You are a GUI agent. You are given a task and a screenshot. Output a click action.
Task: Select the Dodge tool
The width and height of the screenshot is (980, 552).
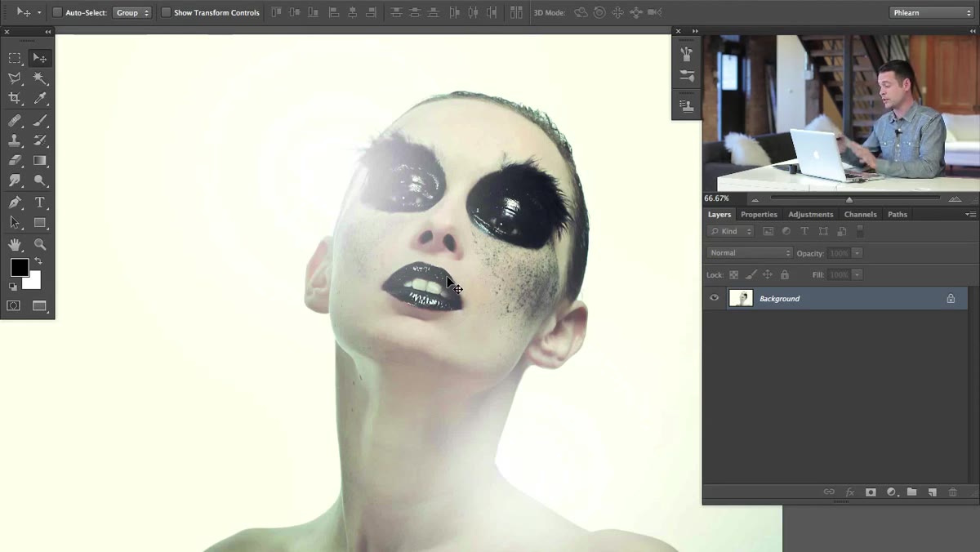pyautogui.click(x=39, y=180)
